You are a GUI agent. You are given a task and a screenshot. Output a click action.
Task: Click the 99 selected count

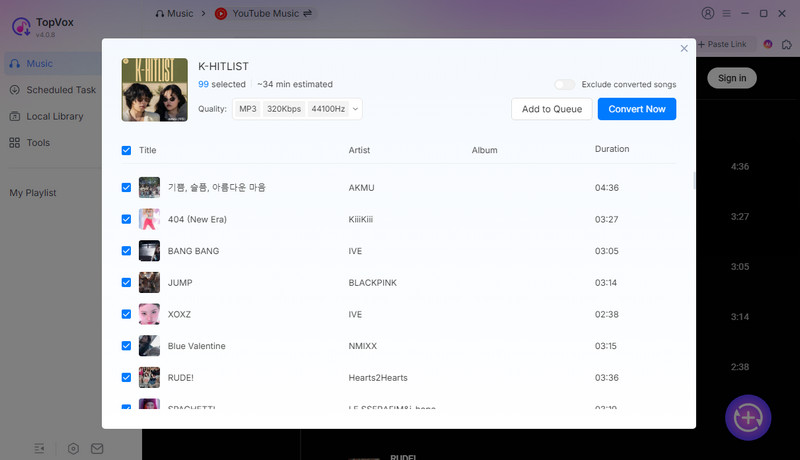[x=221, y=85]
